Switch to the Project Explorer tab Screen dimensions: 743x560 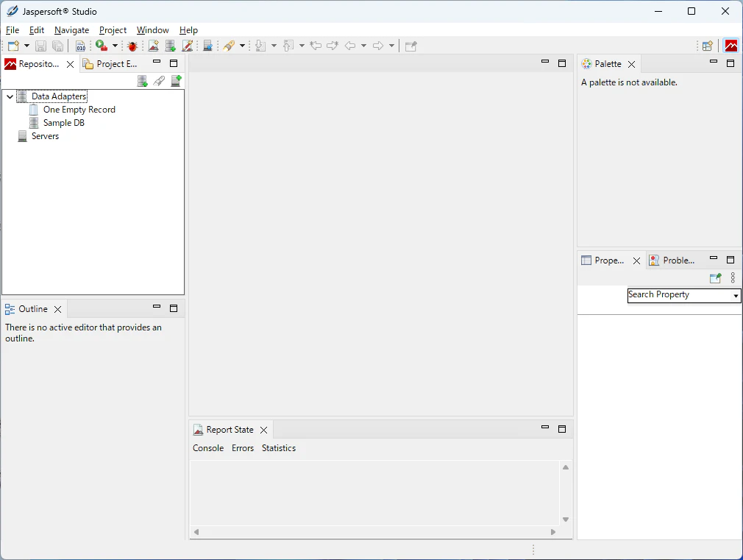110,64
